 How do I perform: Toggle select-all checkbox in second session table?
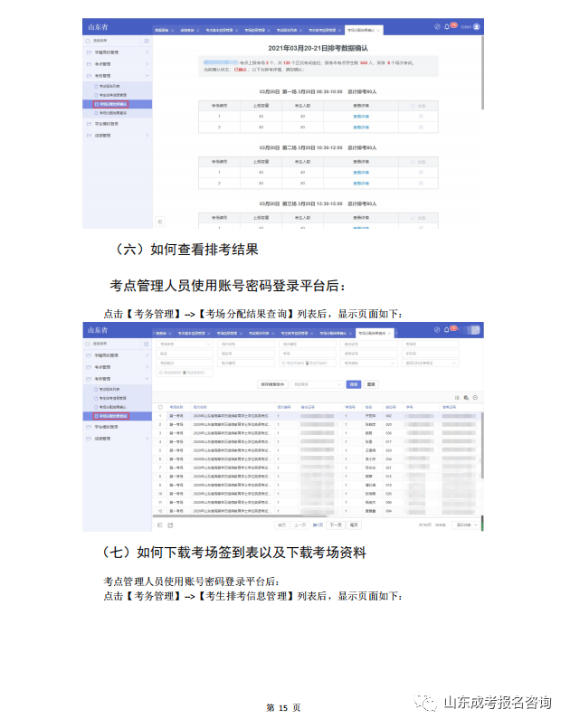pyautogui.click(x=413, y=162)
